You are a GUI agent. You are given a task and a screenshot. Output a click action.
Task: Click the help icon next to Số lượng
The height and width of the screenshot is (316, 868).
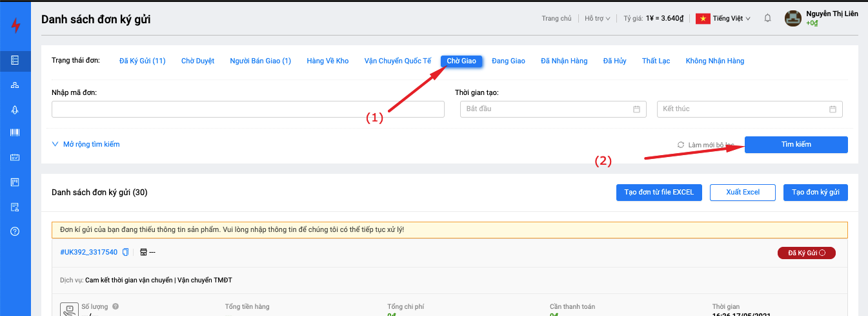coord(116,306)
